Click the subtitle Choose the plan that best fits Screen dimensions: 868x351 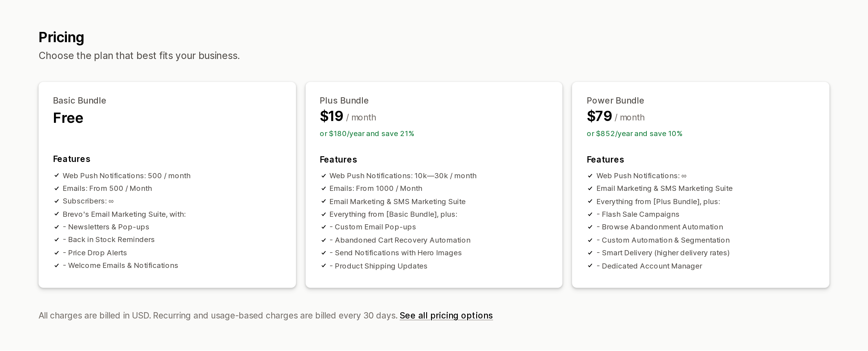coord(139,55)
